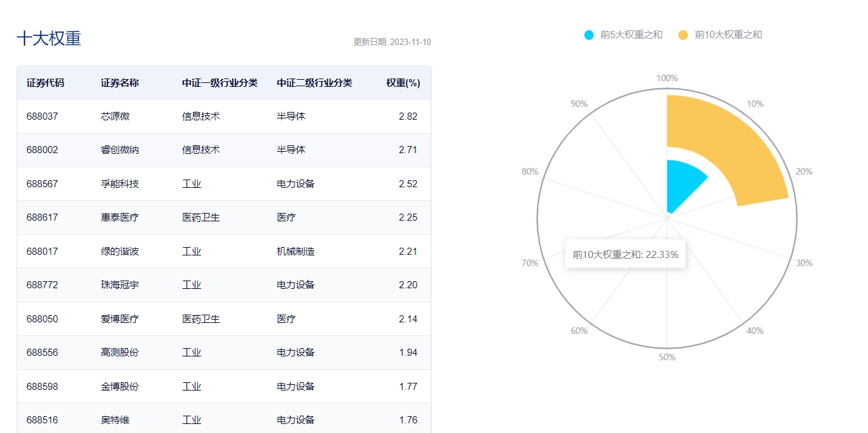
Task: Click the blue legend dot icon
Action: tap(589, 35)
